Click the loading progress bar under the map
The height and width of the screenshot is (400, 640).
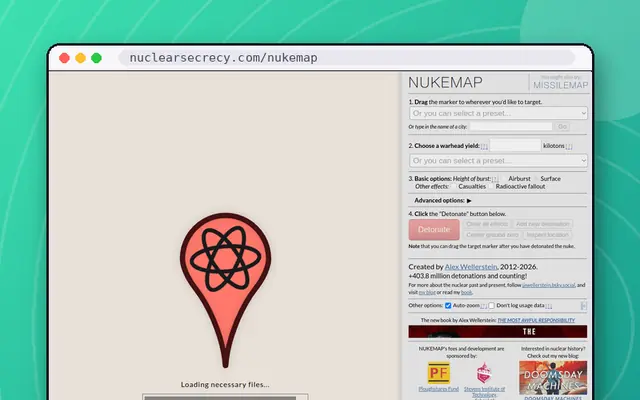225,397
